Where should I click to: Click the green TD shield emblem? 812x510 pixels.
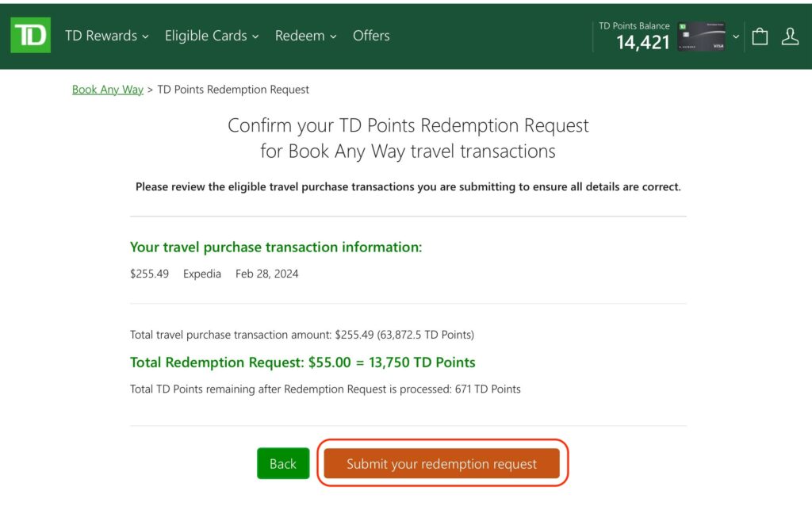click(30, 35)
